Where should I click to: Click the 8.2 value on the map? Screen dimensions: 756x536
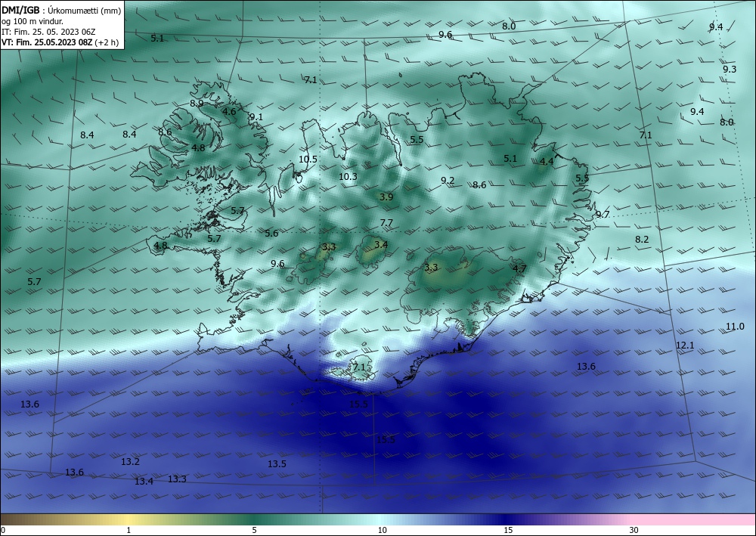(642, 239)
